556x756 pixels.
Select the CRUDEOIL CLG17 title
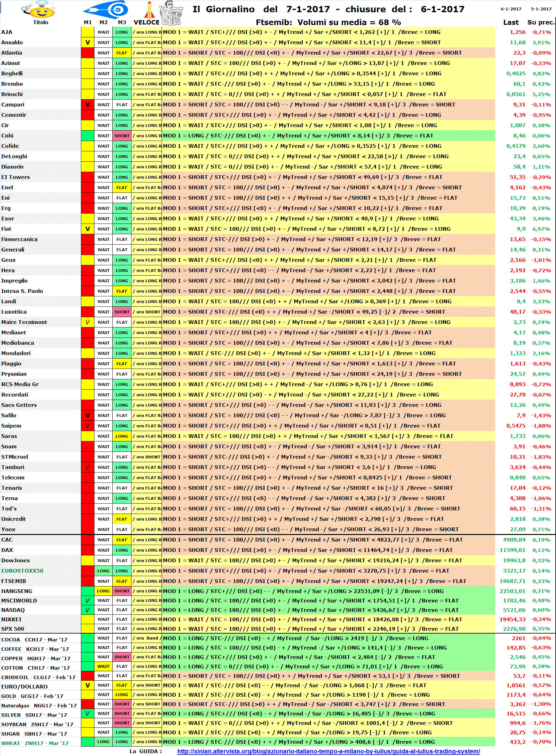(x=38, y=677)
